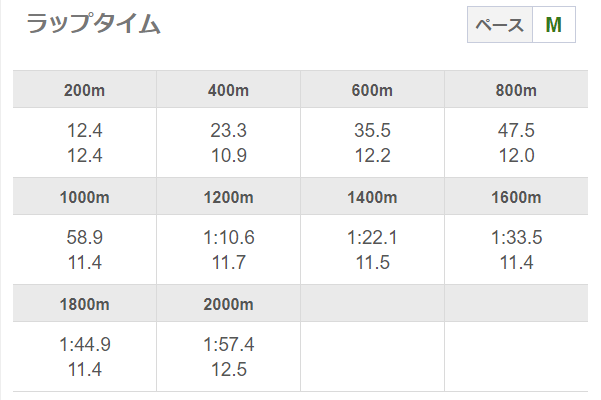Viewport: 601px width, 400px height.
Task: Click the 1400m header cell
Action: point(372,197)
